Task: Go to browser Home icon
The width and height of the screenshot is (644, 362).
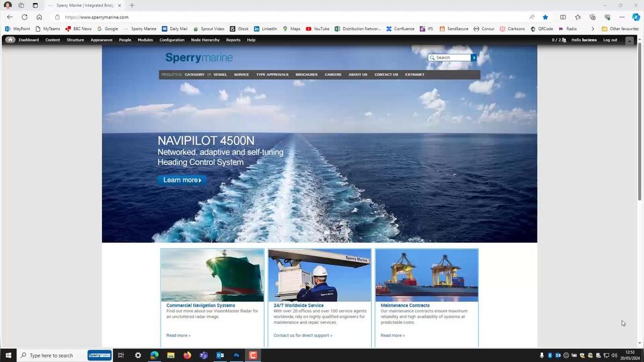Action: [x=39, y=17]
